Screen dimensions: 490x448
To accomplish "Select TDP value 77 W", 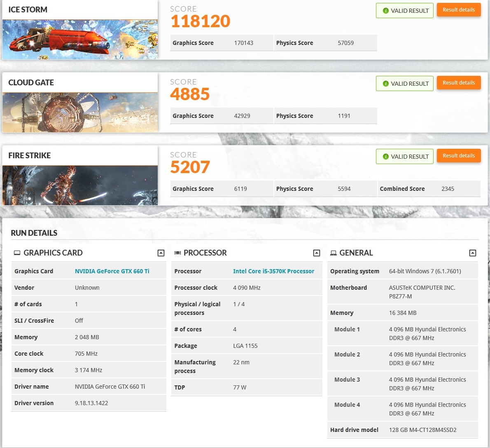I will 240,387.
